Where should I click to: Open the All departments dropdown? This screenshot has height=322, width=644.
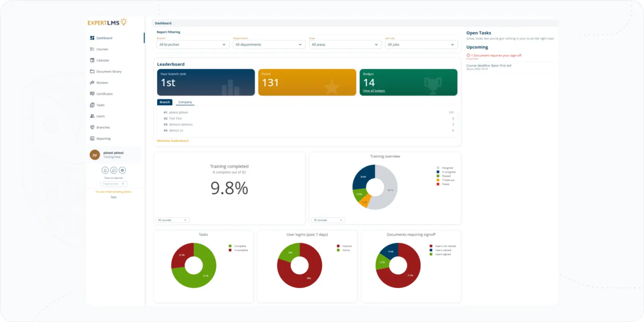[269, 44]
